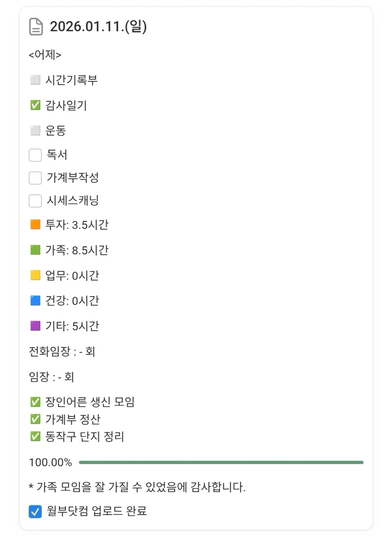Click the orange square next to 투자
The height and width of the screenshot is (536, 392).
(x=35, y=225)
